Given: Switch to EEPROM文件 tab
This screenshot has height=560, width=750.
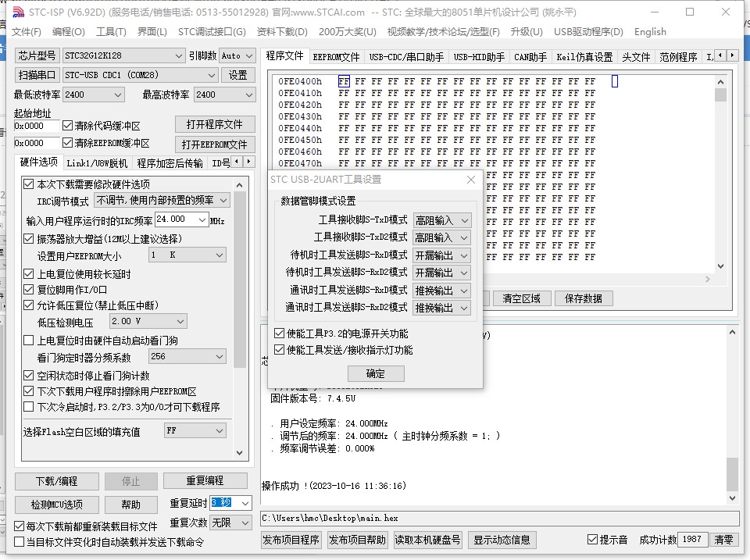Looking at the screenshot, I should [x=336, y=57].
